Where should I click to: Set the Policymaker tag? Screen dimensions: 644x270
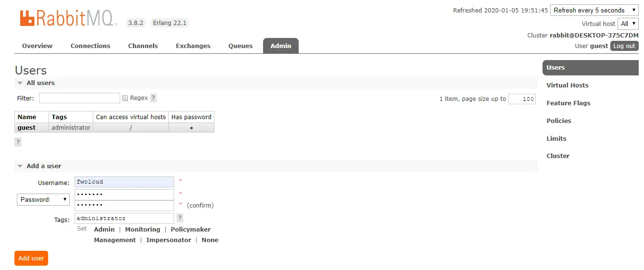pos(190,230)
